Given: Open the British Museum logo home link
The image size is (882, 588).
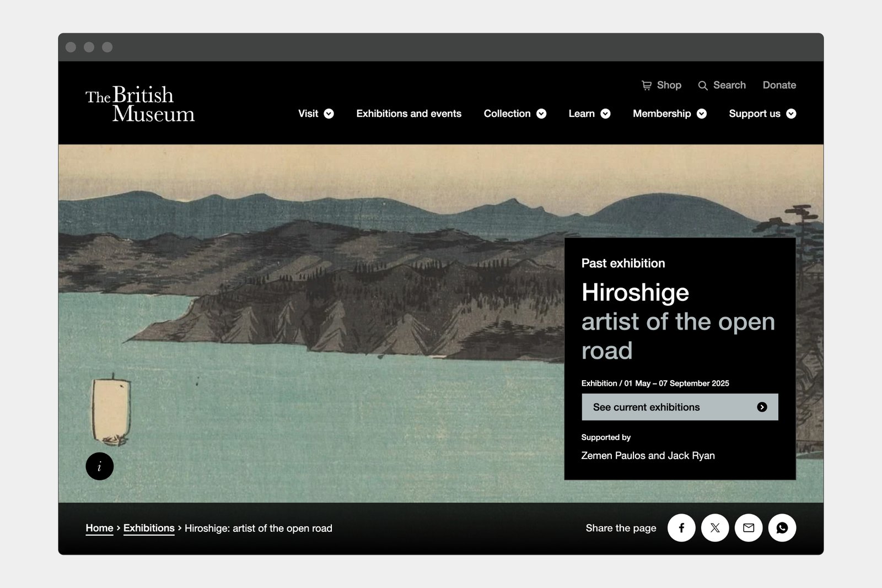Looking at the screenshot, I should tap(140, 103).
